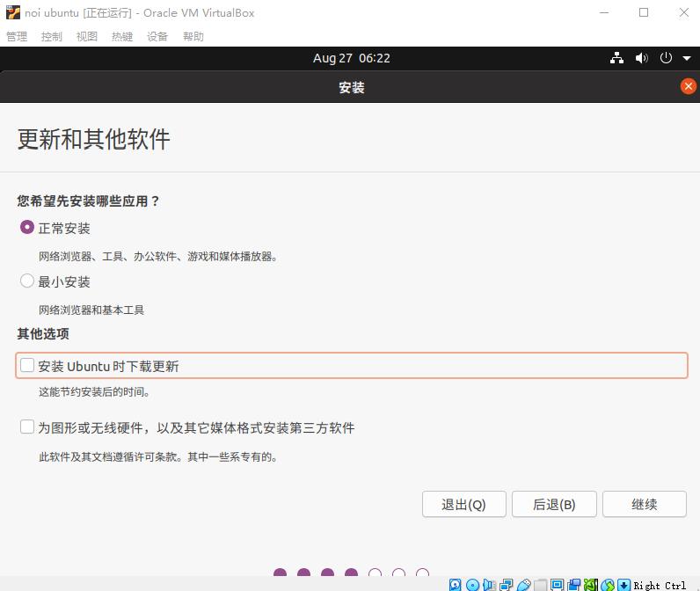Click the green CPU virtualization status icon

click(x=591, y=585)
